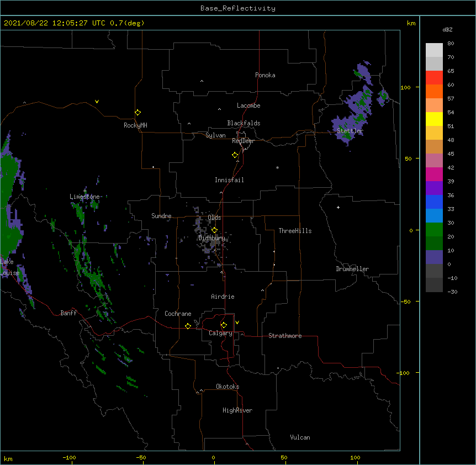
Task: Select the red 60-65 dBZ legend swatch
Action: pyautogui.click(x=434, y=78)
